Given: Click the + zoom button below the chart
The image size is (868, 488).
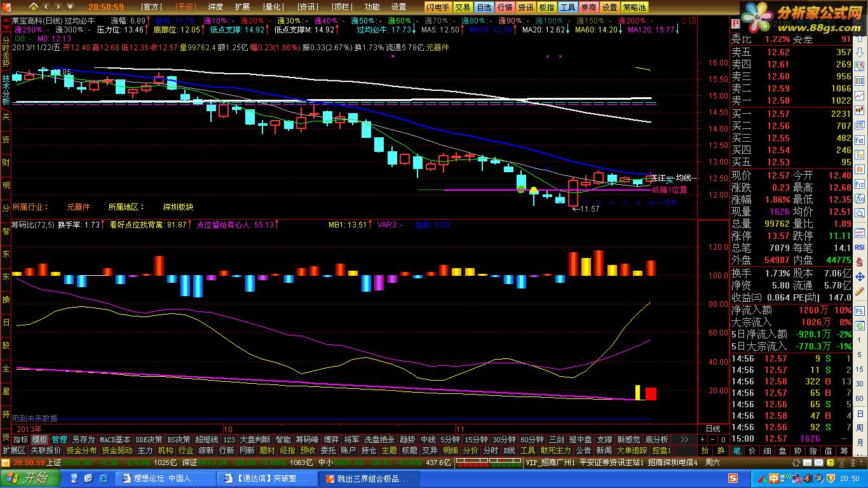Looking at the screenshot, I should 703,439.
